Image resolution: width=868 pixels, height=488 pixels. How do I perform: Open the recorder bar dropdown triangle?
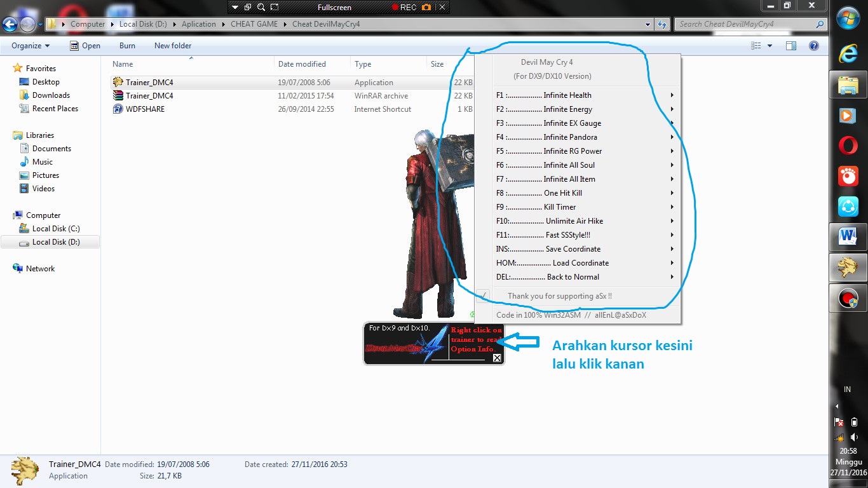point(235,7)
